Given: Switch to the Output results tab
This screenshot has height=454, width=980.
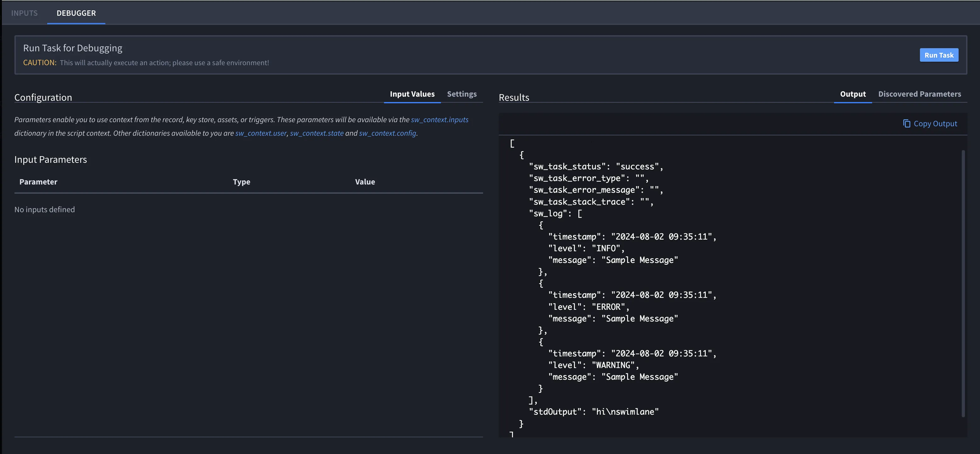Looking at the screenshot, I should (853, 94).
